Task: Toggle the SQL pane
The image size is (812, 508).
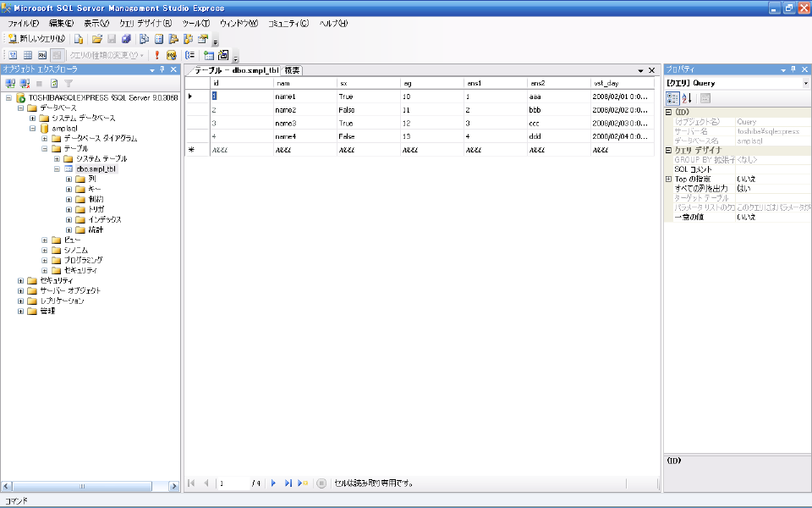Action: (x=42, y=55)
